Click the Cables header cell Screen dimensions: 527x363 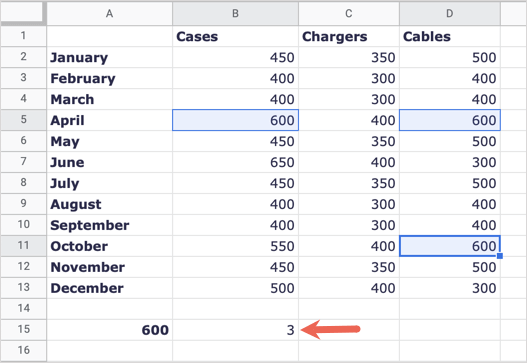450,36
